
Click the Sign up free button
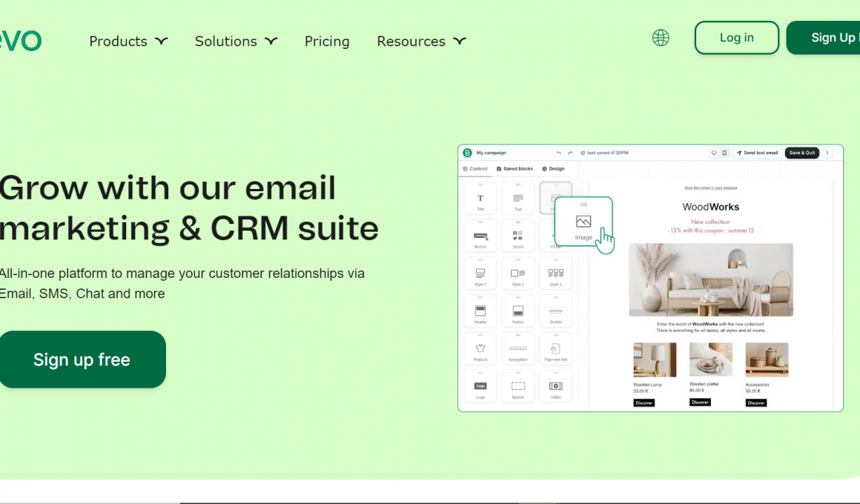click(x=82, y=359)
